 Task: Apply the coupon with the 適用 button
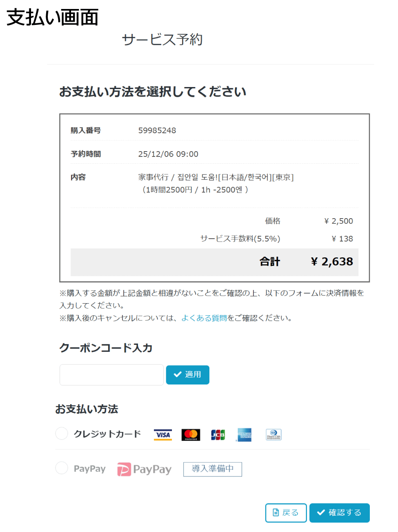(x=187, y=375)
